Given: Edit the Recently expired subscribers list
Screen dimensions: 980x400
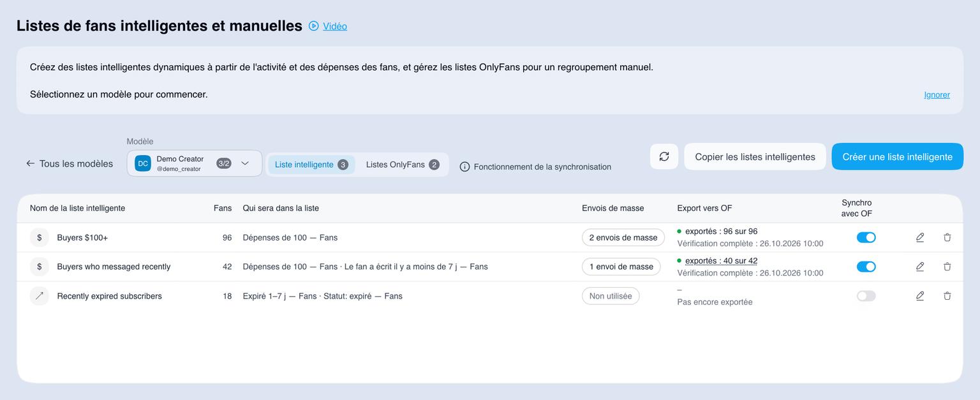Looking at the screenshot, I should pos(920,296).
